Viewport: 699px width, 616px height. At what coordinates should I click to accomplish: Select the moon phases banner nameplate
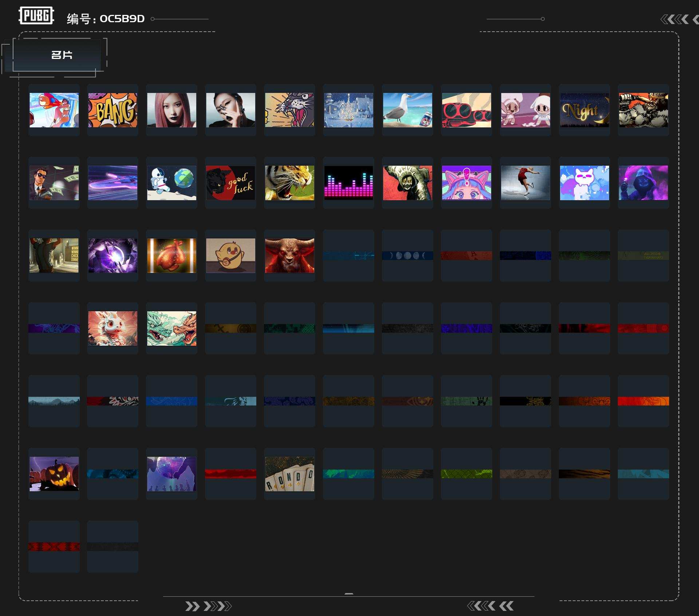[x=407, y=255]
